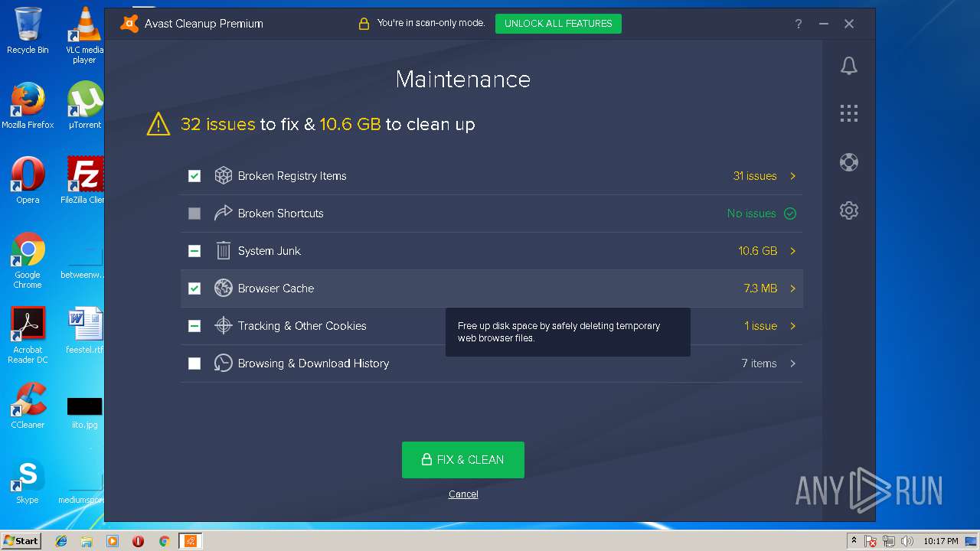The width and height of the screenshot is (980, 551).
Task: Open Mozilla Firefox desktop shortcut
Action: click(x=28, y=106)
